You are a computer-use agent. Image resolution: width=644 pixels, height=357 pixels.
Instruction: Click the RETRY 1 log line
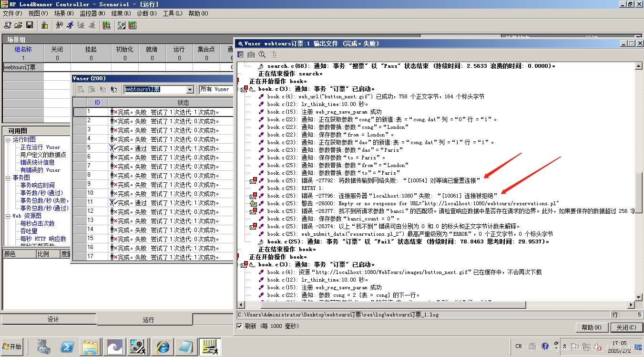[296, 188]
